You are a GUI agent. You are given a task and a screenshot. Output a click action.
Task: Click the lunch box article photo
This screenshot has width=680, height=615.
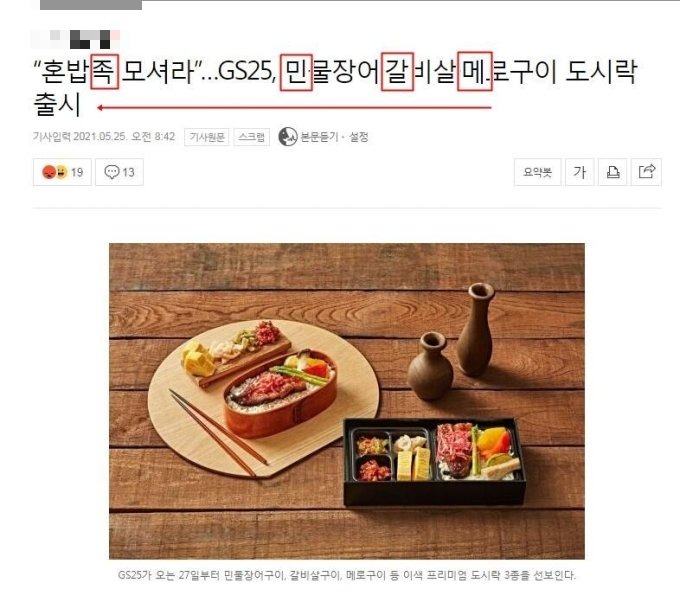click(347, 401)
